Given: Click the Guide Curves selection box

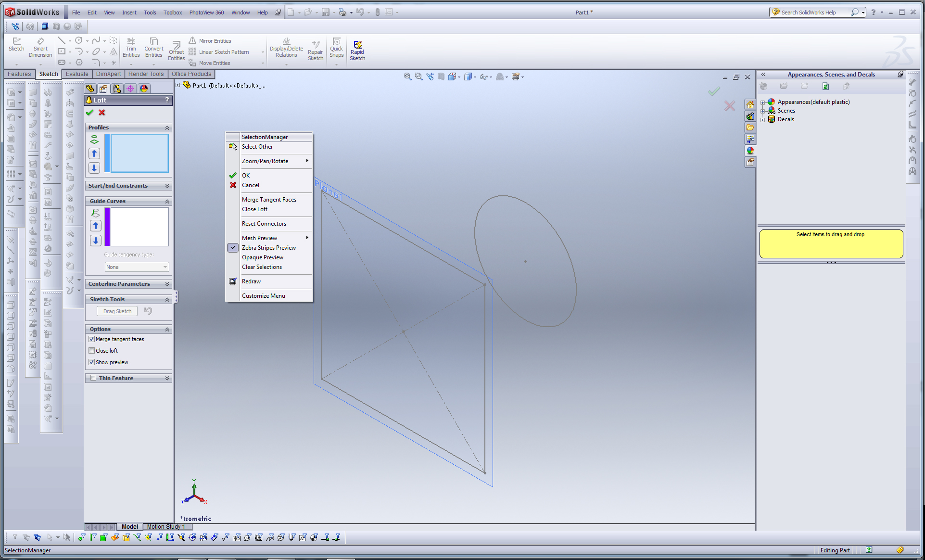Looking at the screenshot, I should (139, 227).
